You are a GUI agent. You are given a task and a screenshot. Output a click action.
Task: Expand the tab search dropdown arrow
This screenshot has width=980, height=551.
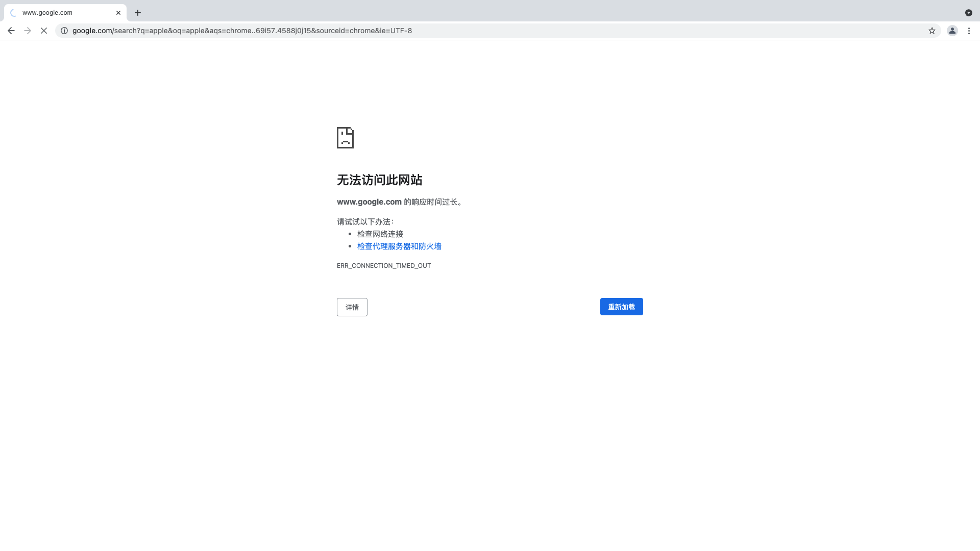(x=968, y=13)
